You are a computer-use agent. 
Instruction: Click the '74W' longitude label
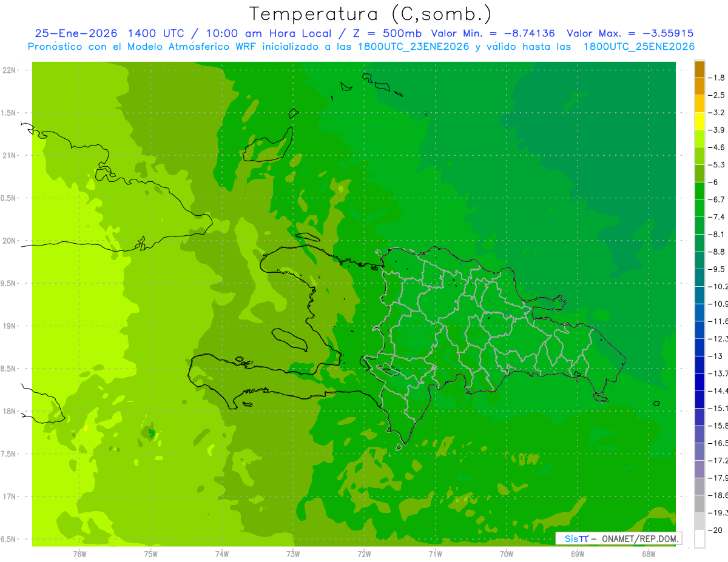pyautogui.click(x=222, y=554)
